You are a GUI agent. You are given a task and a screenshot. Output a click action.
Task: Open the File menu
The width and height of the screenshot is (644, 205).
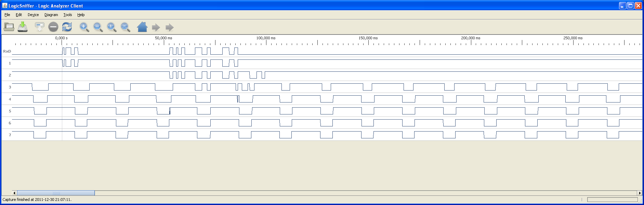click(7, 15)
